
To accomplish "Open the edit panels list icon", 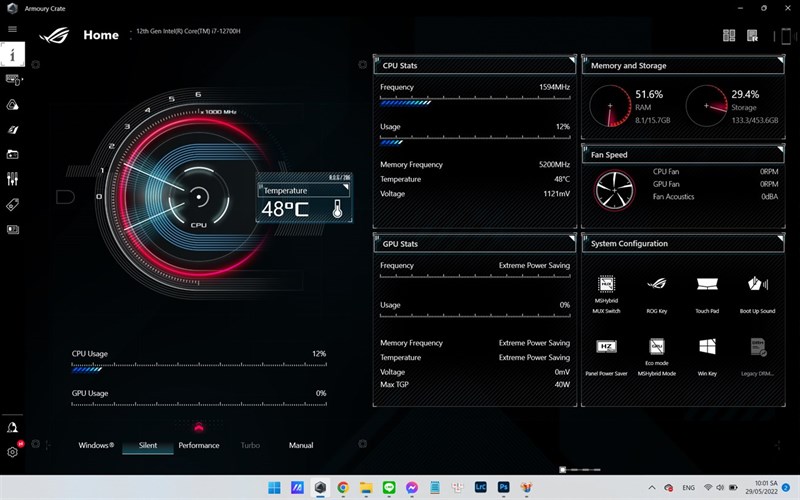I will (753, 35).
